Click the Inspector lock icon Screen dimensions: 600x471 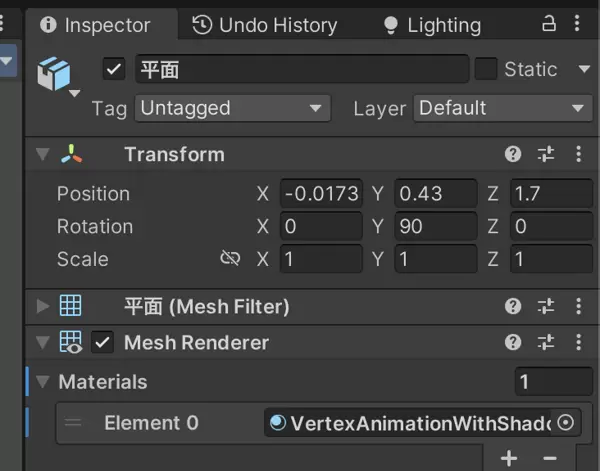point(548,24)
